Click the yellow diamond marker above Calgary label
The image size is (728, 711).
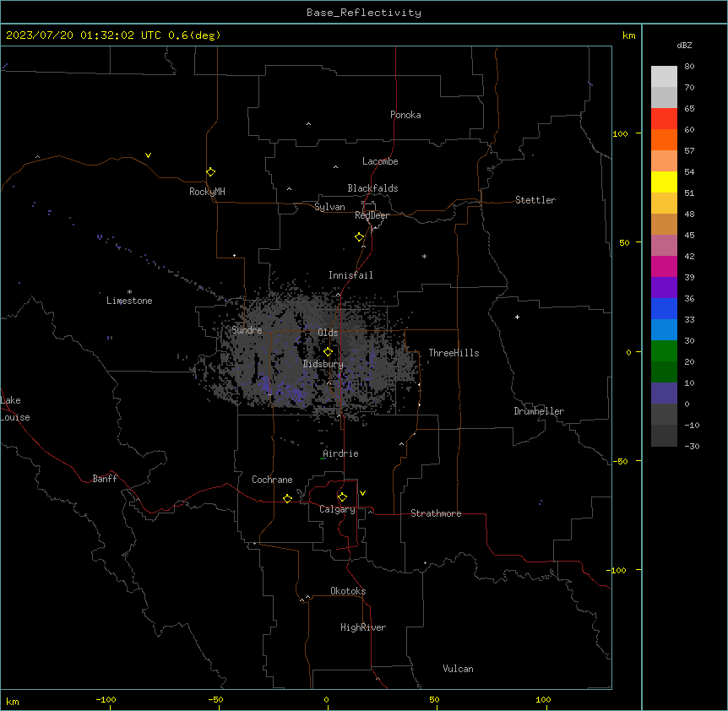tap(342, 497)
